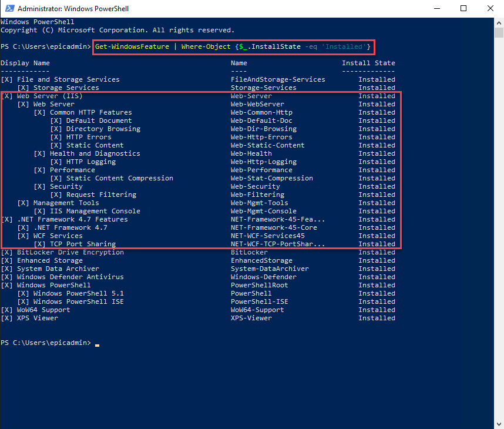504x429 pixels.
Task: Click the 'Install State' column header
Action: (x=368, y=63)
